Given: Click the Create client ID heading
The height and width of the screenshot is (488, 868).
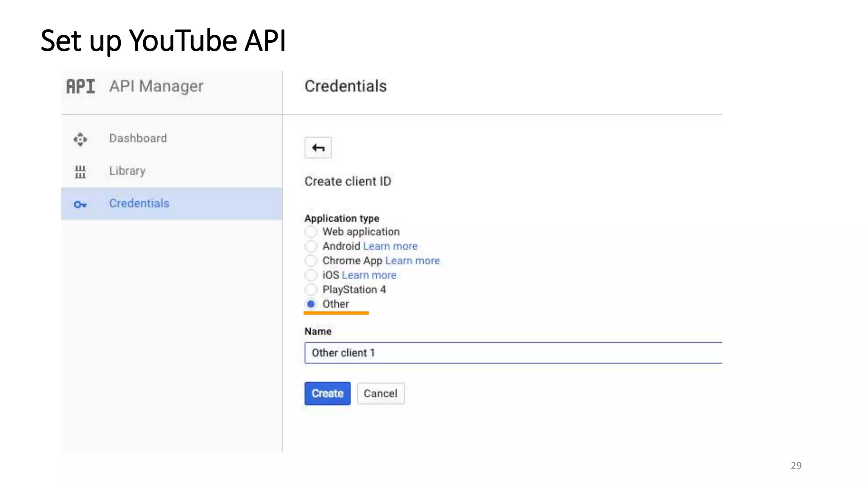Looking at the screenshot, I should 348,181.
